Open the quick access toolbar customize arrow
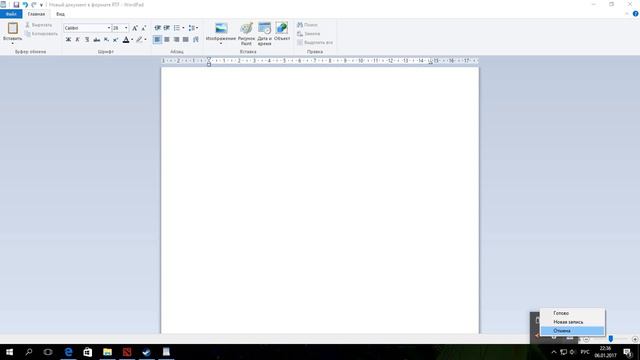 click(x=41, y=5)
